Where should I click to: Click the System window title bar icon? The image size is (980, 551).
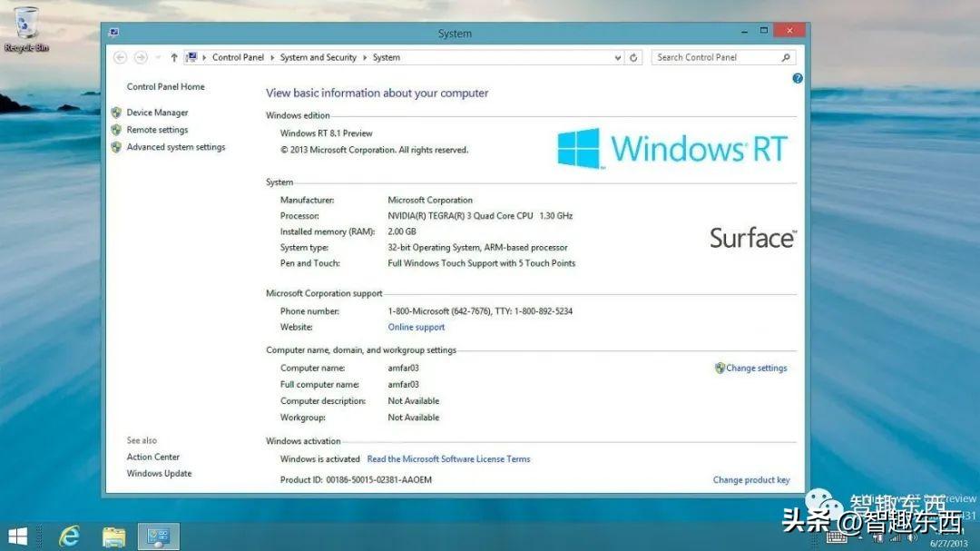tap(113, 33)
